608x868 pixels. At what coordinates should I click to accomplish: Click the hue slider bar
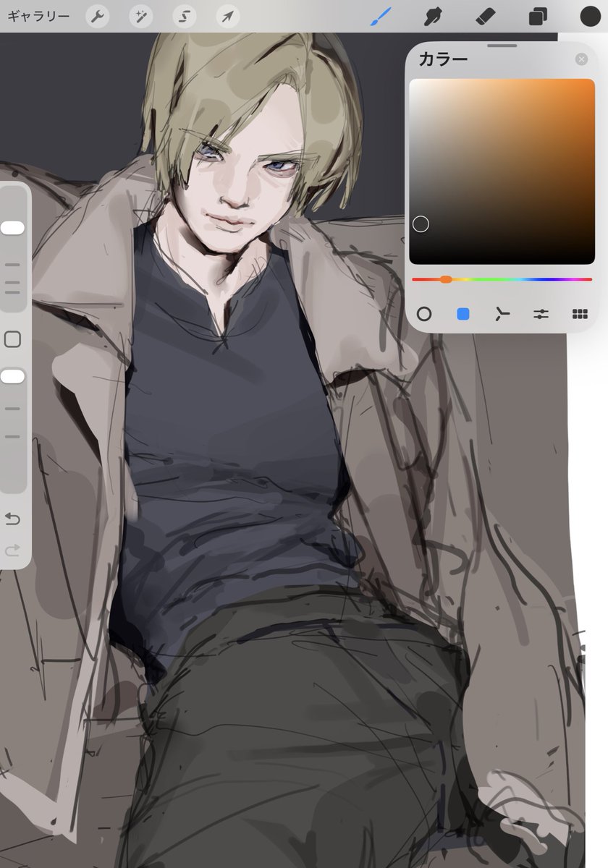502,279
